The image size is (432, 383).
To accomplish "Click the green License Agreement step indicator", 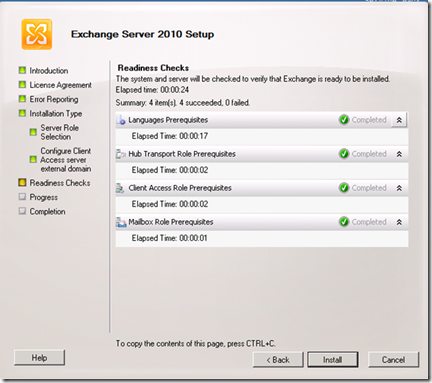I will tap(22, 84).
